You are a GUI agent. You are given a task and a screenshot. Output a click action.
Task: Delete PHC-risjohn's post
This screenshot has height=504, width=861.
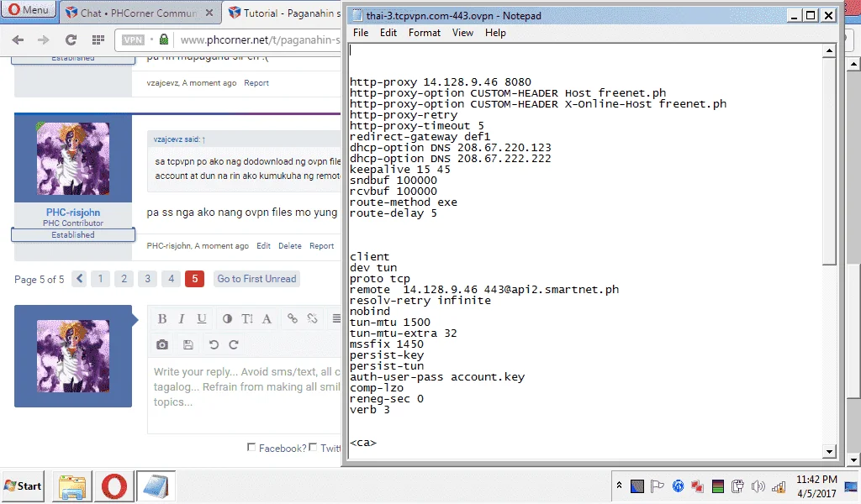[290, 245]
